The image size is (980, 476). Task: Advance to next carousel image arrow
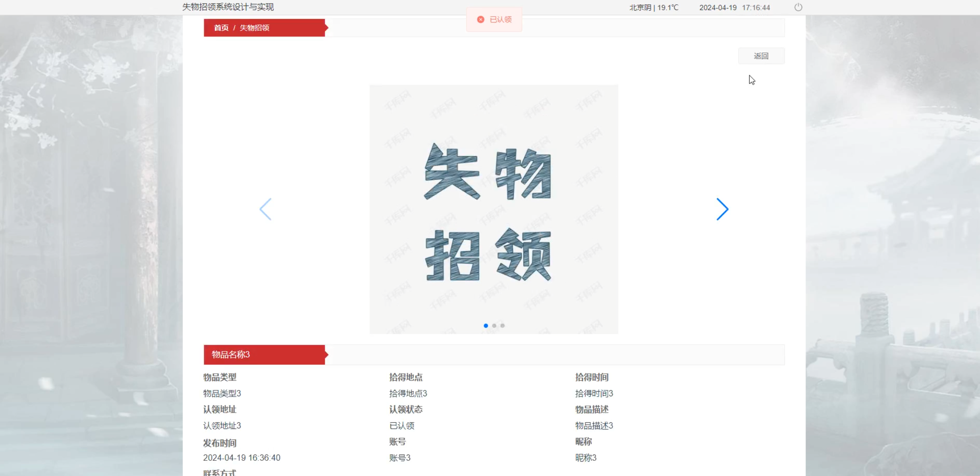(722, 209)
